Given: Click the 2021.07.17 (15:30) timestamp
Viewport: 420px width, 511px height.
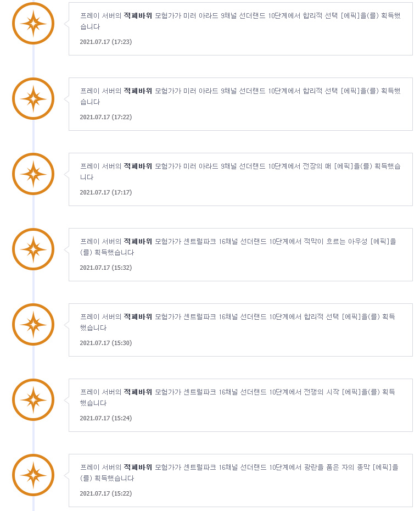Looking at the screenshot, I should click(x=106, y=343).
